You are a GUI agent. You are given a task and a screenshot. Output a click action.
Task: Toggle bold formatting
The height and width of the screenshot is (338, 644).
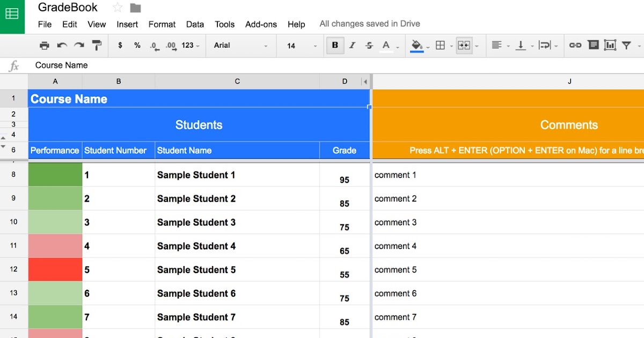(335, 46)
